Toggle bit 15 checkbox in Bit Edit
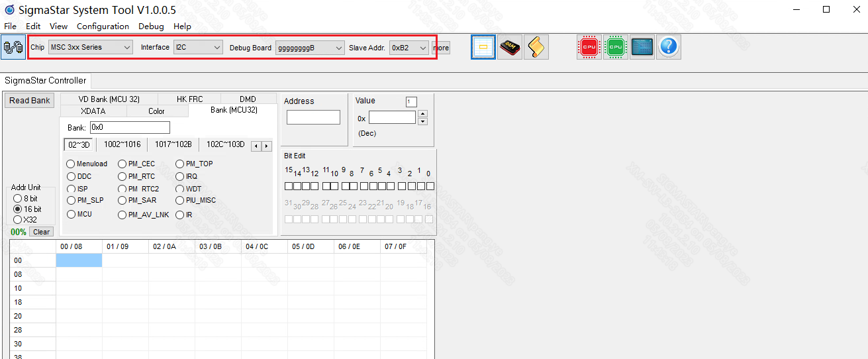 [x=289, y=186]
